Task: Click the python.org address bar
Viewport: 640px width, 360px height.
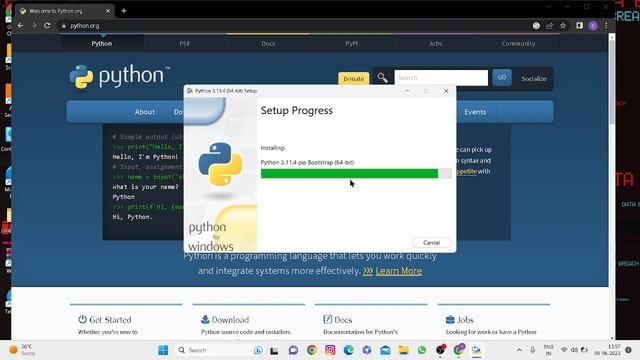Action: (294, 25)
